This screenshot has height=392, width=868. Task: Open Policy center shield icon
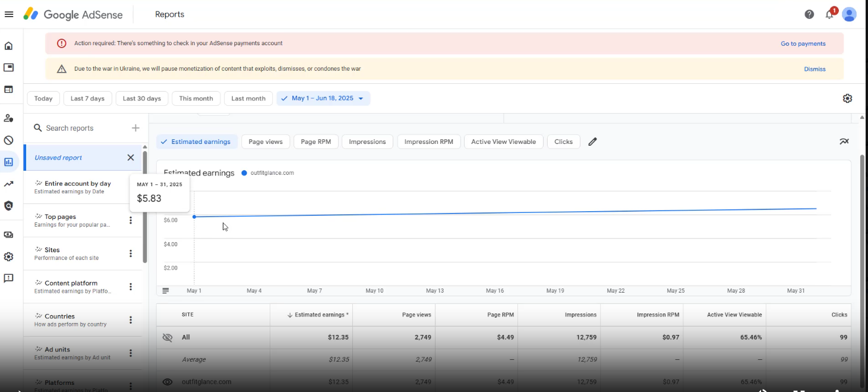[9, 206]
